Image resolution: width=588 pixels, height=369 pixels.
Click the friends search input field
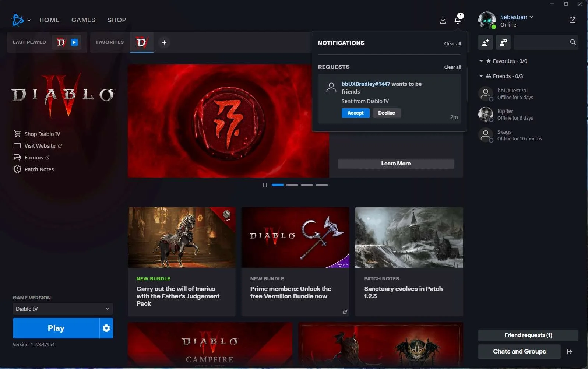(541, 42)
